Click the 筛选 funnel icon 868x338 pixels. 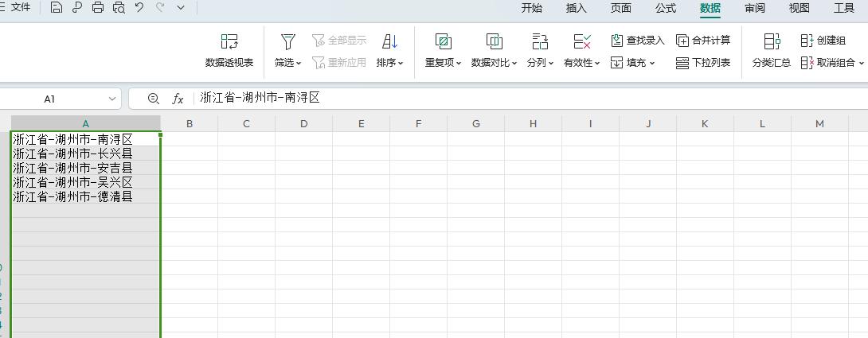click(287, 41)
